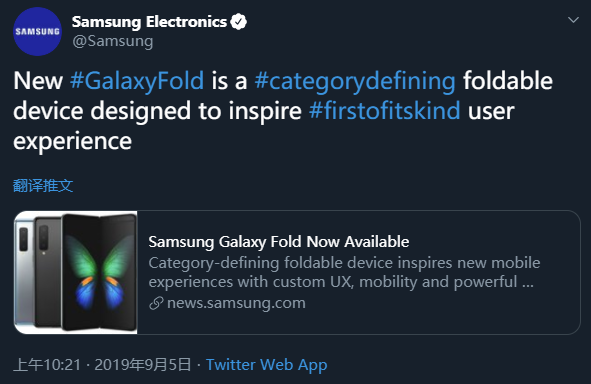Expand the tweet options chevron

point(573,20)
